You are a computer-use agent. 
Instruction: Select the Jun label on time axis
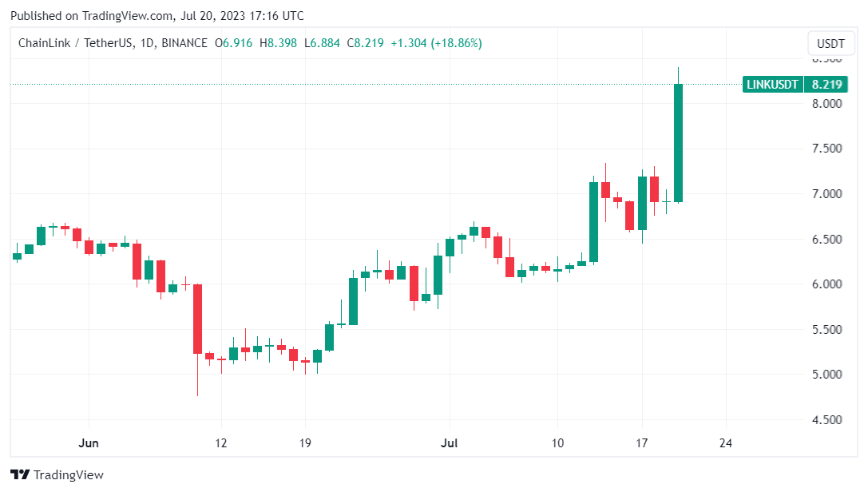coord(88,442)
